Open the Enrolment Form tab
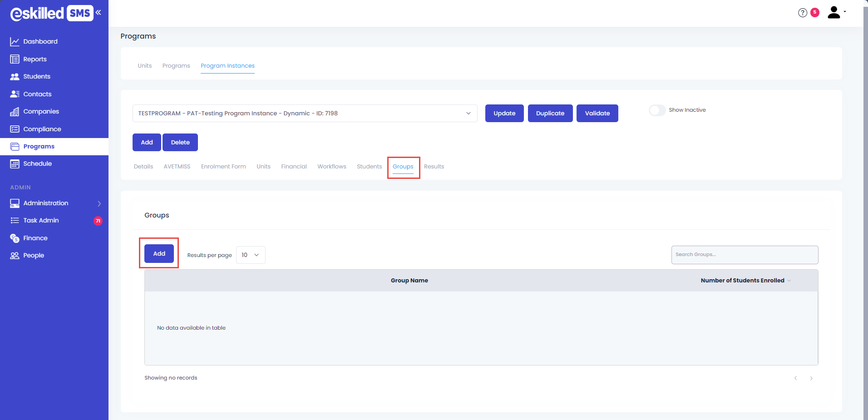This screenshot has height=420, width=868. click(x=223, y=167)
